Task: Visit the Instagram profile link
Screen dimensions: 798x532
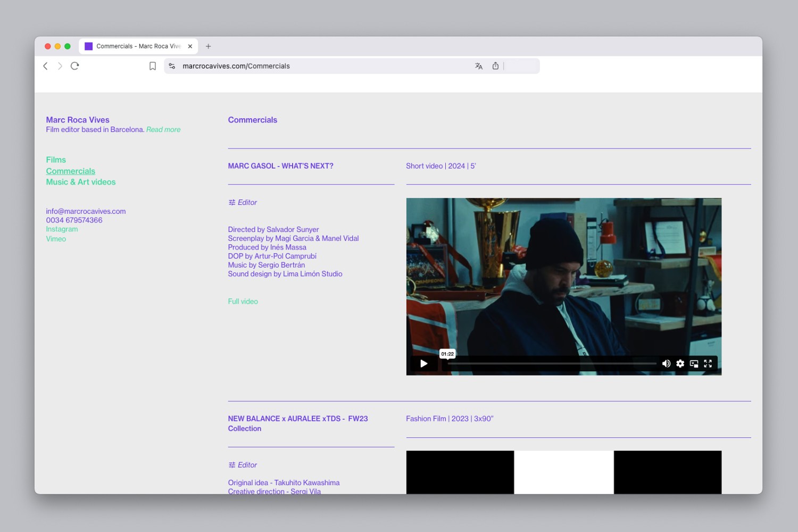Action: (x=62, y=229)
